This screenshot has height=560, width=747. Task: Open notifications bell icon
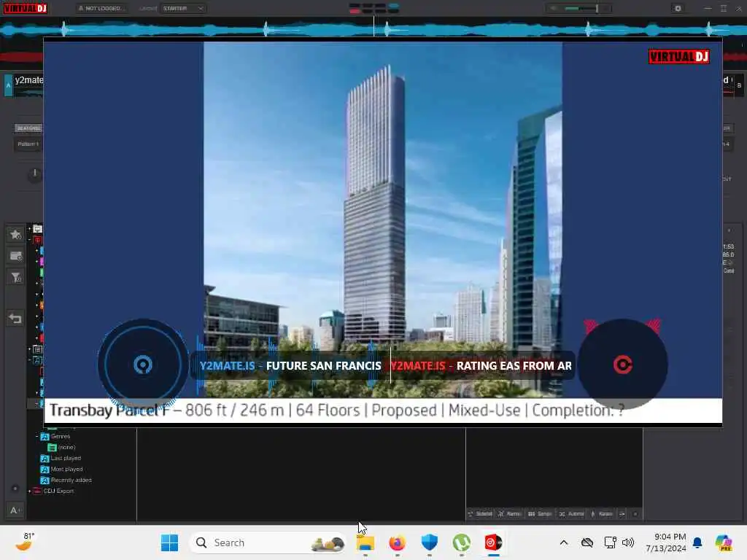(697, 542)
